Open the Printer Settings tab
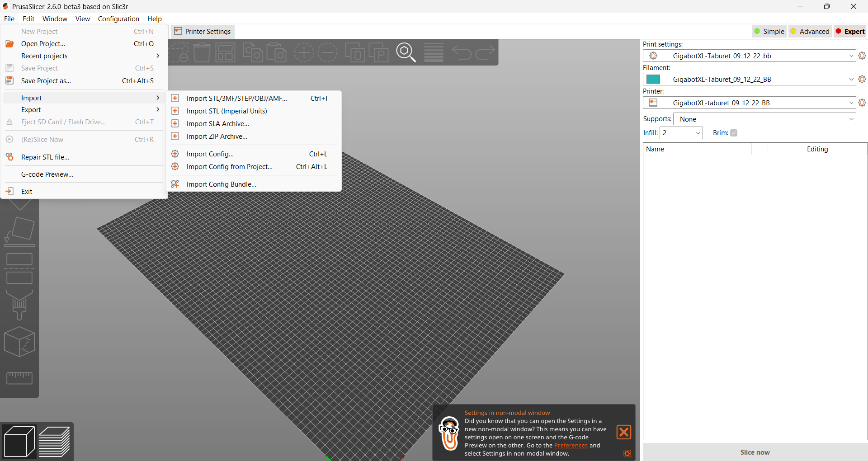 [203, 32]
